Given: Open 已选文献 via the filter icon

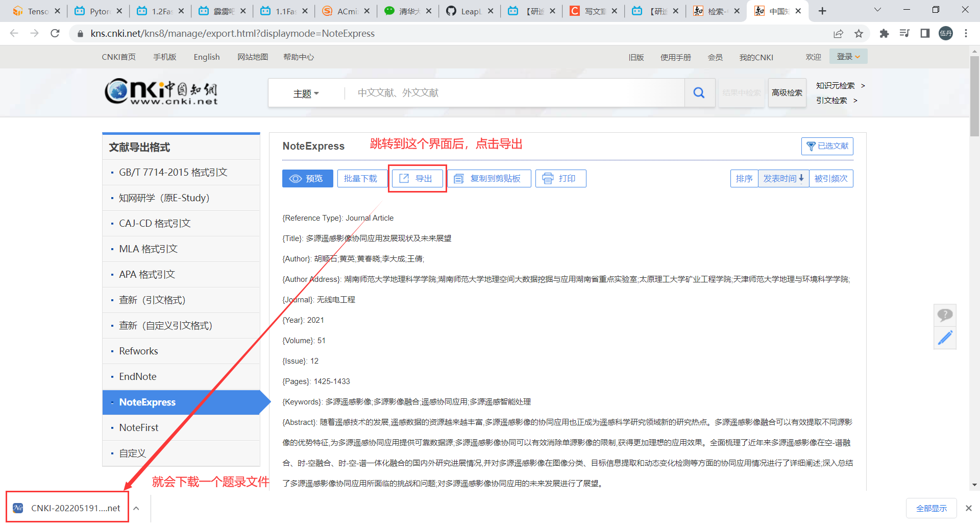Looking at the screenshot, I should pos(811,146).
